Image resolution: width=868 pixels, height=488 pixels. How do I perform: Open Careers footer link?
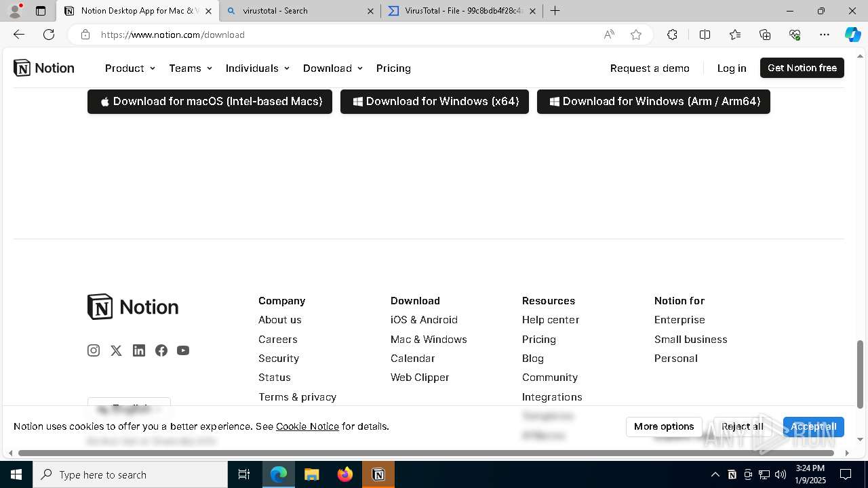278,339
